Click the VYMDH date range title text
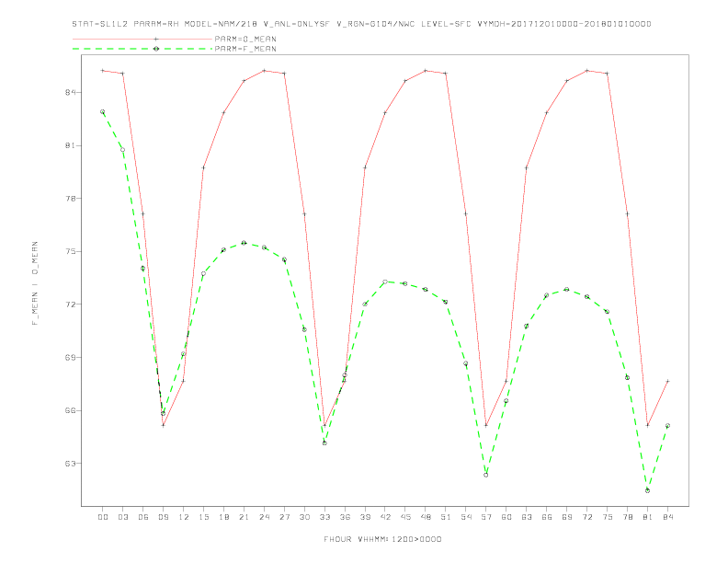The image size is (728, 563). pyautogui.click(x=564, y=24)
